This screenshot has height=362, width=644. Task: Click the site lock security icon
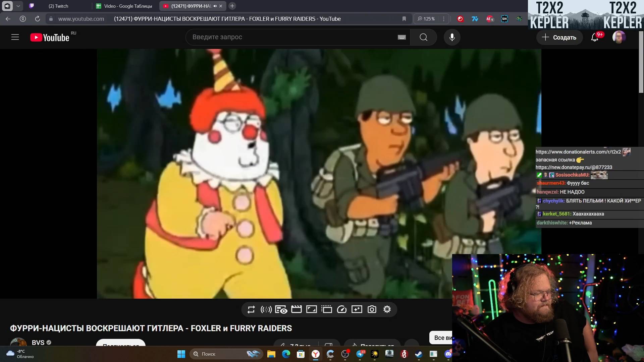pos(51,19)
